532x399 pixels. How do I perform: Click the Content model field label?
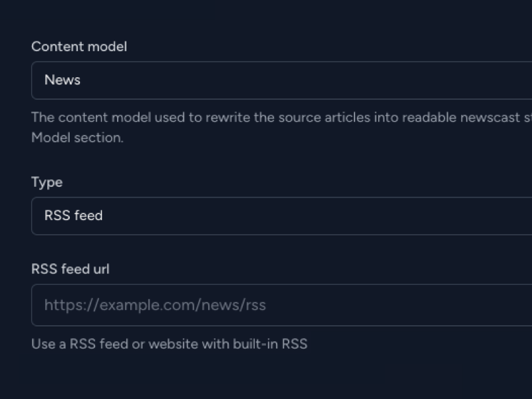(x=79, y=47)
